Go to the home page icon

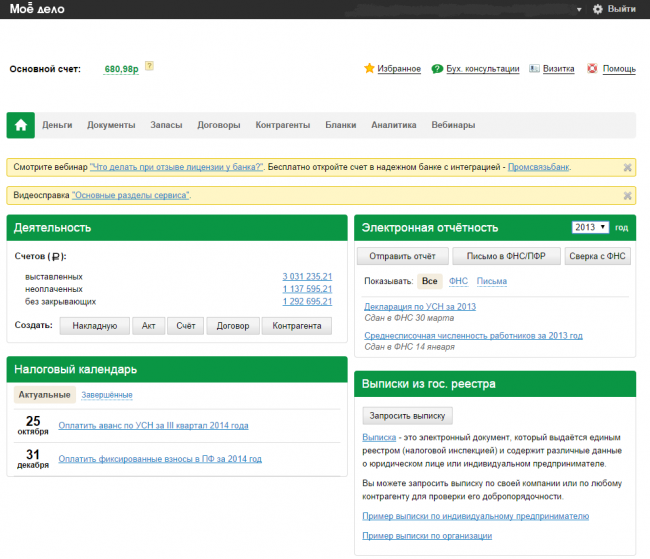tap(21, 125)
